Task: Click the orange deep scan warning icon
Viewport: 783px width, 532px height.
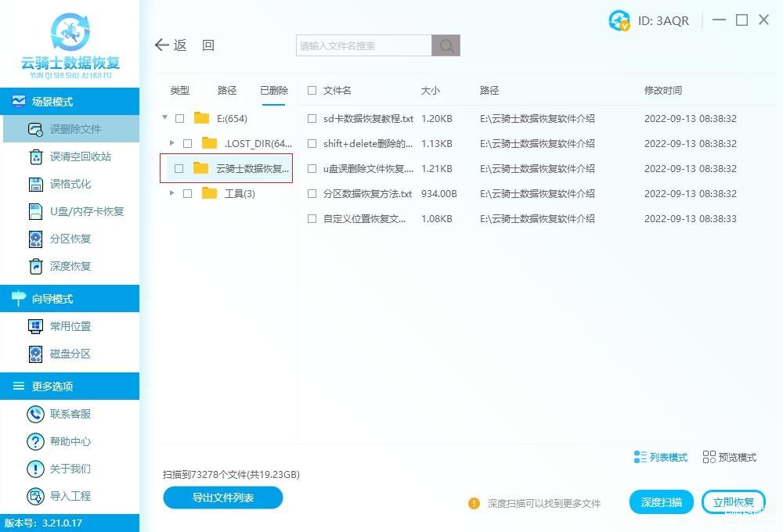Action: click(474, 503)
